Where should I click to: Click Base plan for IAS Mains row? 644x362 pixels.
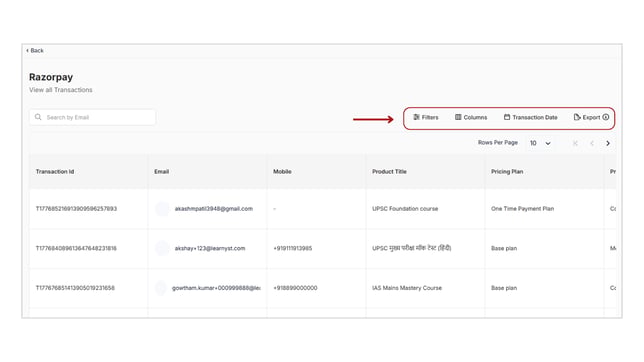504,288
